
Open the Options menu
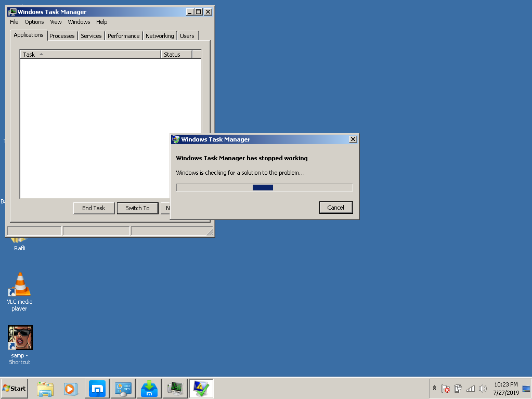34,22
